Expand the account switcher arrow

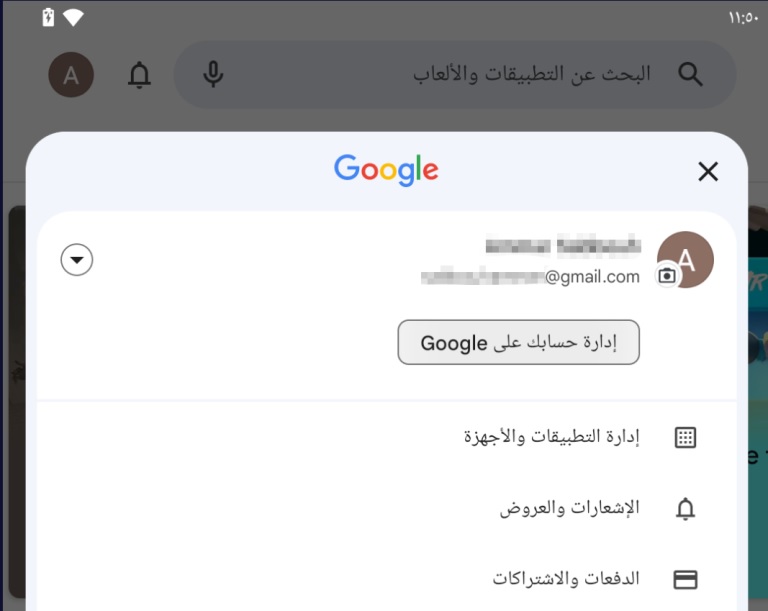click(x=77, y=261)
